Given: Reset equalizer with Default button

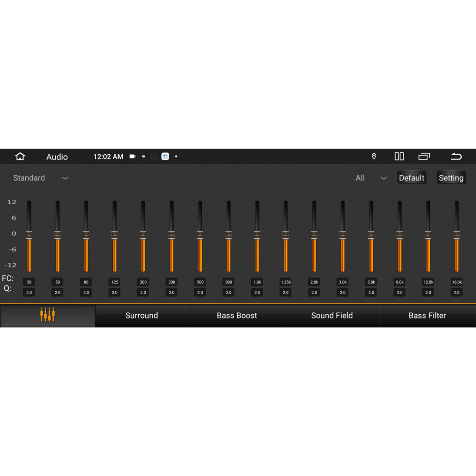Looking at the screenshot, I should pyautogui.click(x=411, y=178).
